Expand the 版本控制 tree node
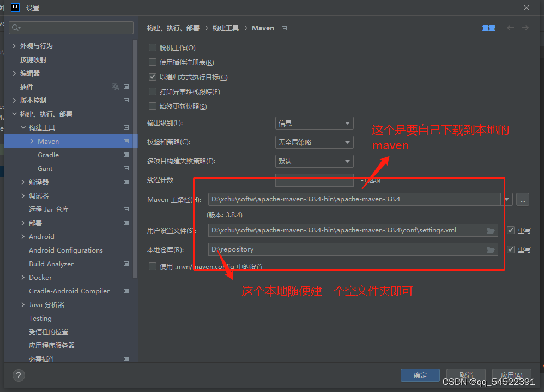 pyautogui.click(x=14, y=100)
